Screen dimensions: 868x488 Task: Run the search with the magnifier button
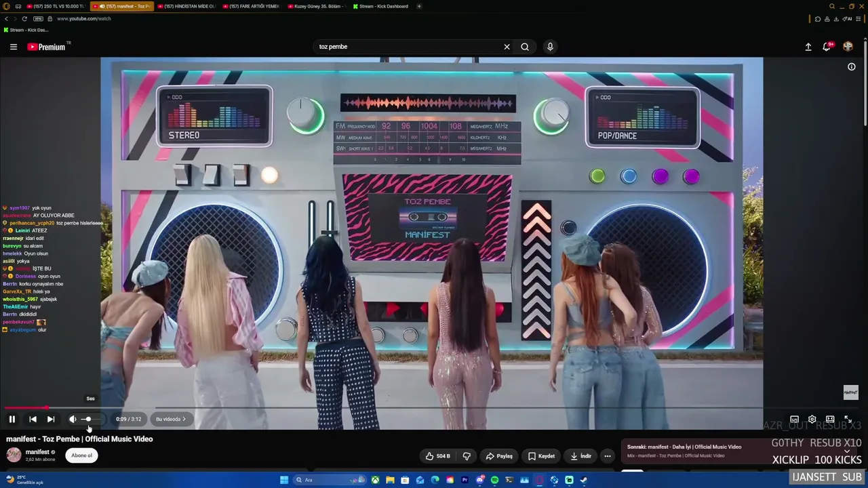(525, 47)
